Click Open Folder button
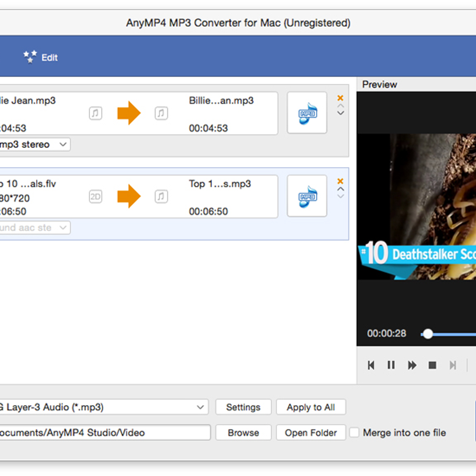 click(x=311, y=433)
